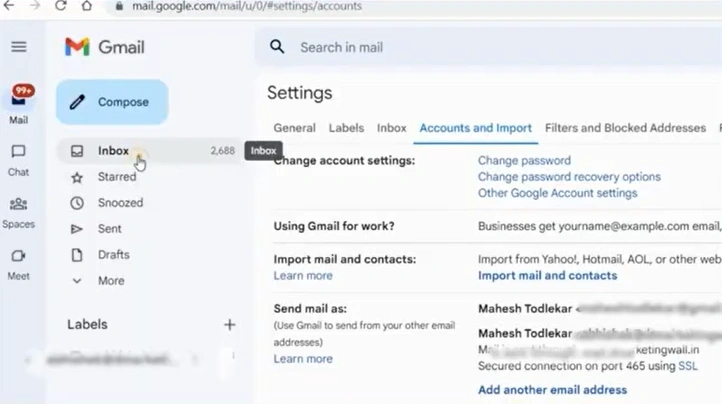The image size is (722, 404).
Task: Open the main menu hamburger icon
Action: point(19,47)
